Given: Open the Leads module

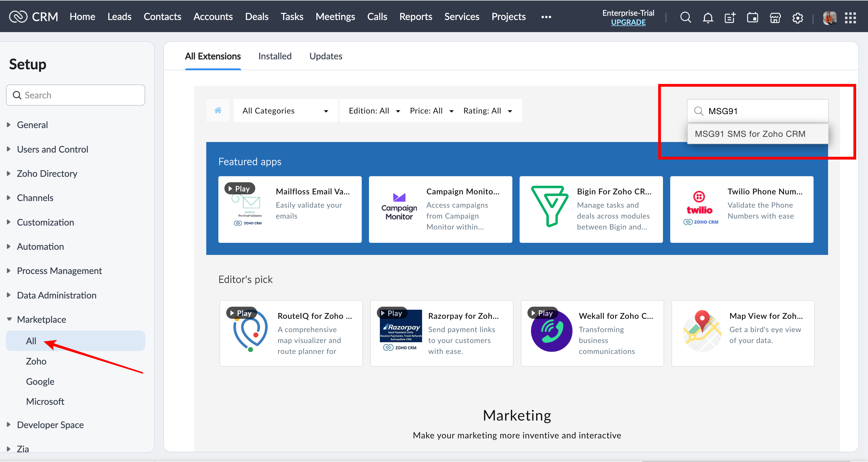Looking at the screenshot, I should [x=119, y=17].
